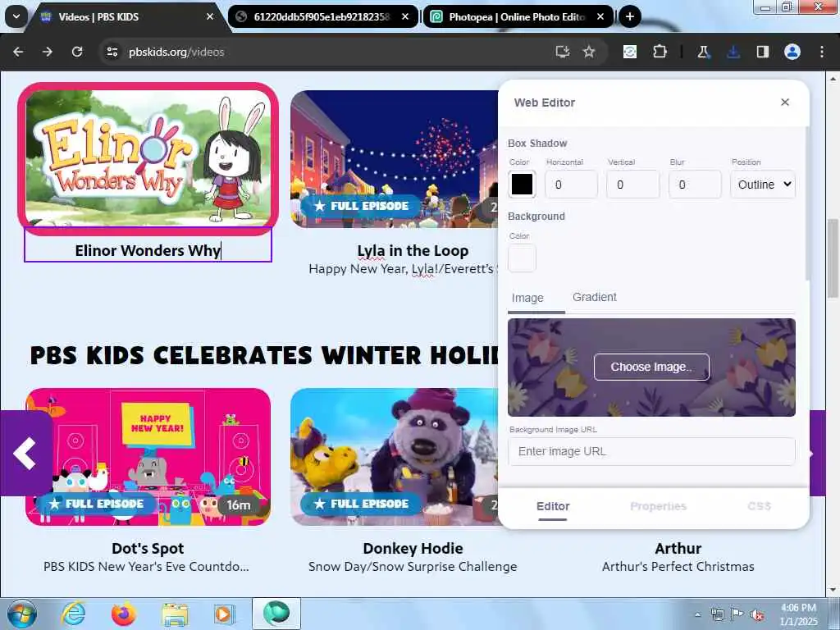The image size is (840, 630).
Task: Switch to the Properties tab
Action: coord(658,506)
